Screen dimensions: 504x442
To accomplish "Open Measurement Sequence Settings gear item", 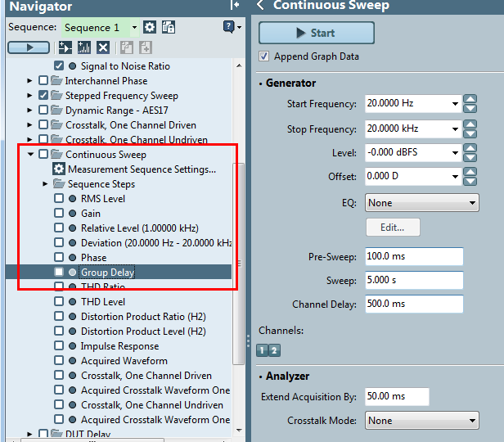I will [x=59, y=169].
